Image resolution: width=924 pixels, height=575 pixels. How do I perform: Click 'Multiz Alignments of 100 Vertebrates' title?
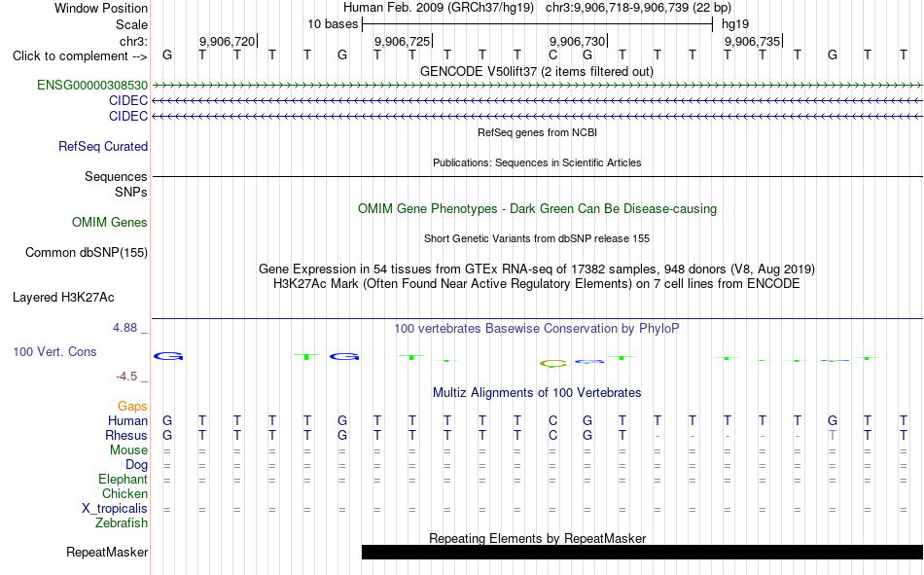537,393
